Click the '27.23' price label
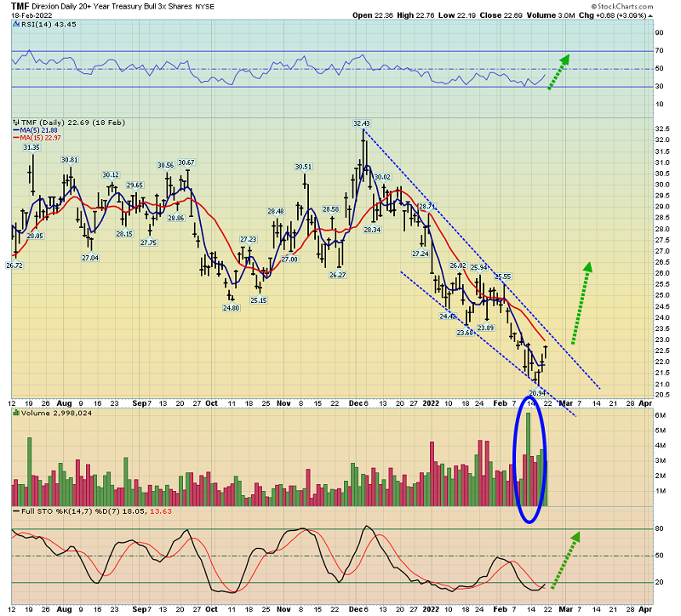This screenshot has height=616, width=681. coord(248,240)
